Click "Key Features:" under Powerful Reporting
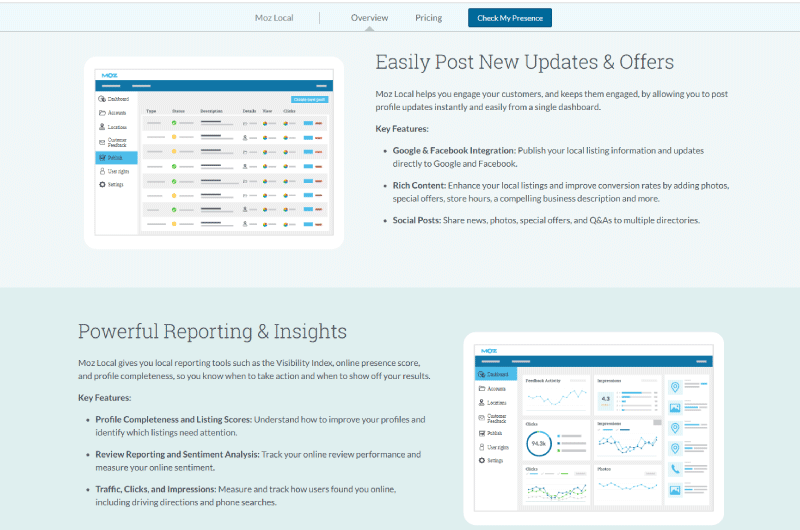The height and width of the screenshot is (530, 800). pos(105,398)
